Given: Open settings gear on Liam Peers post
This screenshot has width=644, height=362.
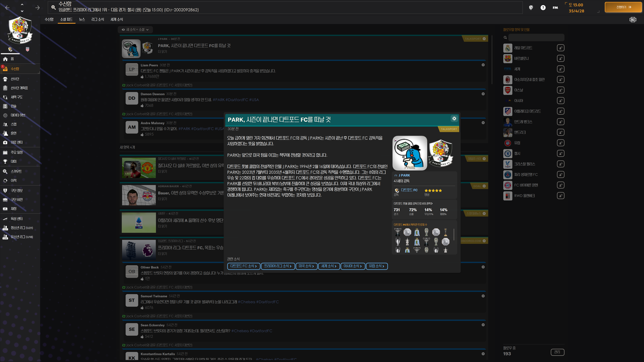Looking at the screenshot, I should tap(483, 65).
